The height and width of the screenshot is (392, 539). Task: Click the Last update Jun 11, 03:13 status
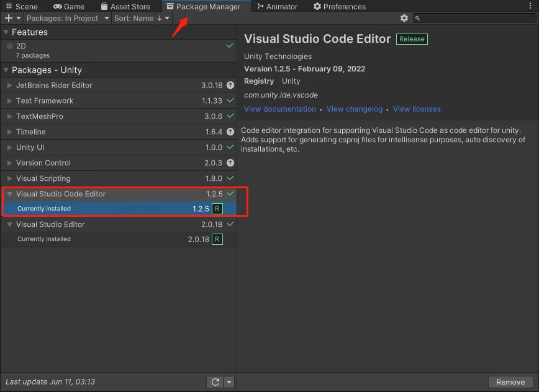coord(50,381)
